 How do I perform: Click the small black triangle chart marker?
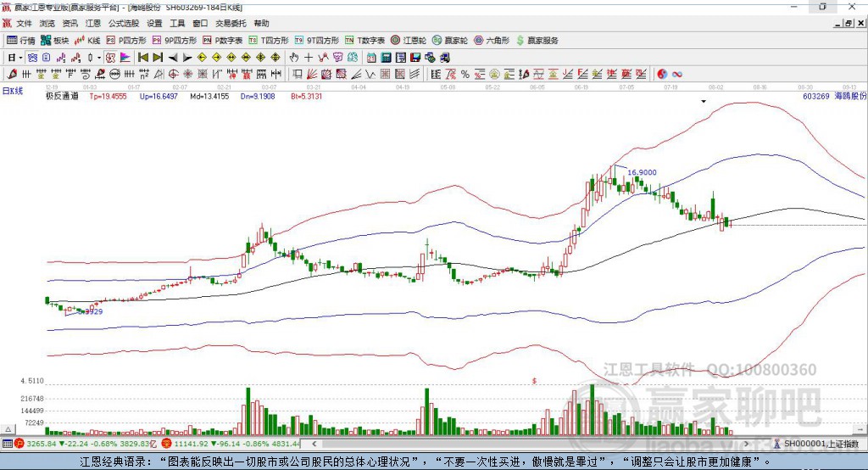click(704, 102)
